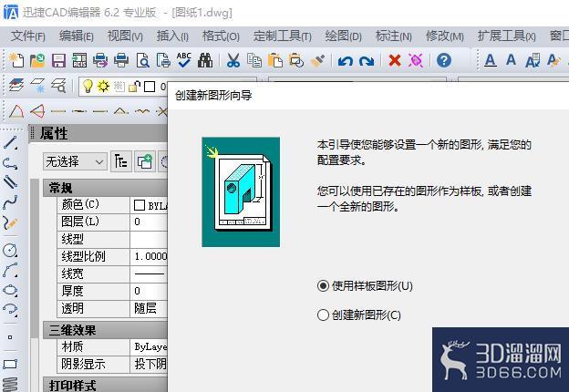Open Find with binoculars icon
The image size is (569, 392).
(205, 60)
